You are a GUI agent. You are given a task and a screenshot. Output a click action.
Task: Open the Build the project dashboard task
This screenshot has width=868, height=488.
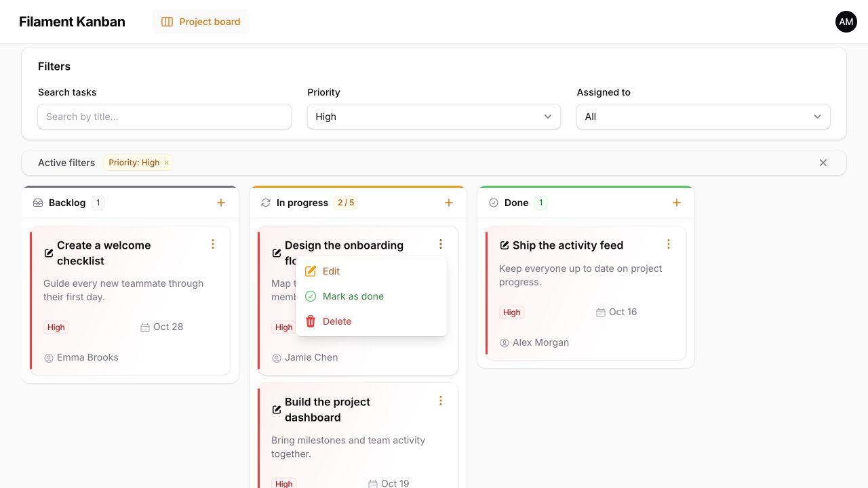click(328, 409)
